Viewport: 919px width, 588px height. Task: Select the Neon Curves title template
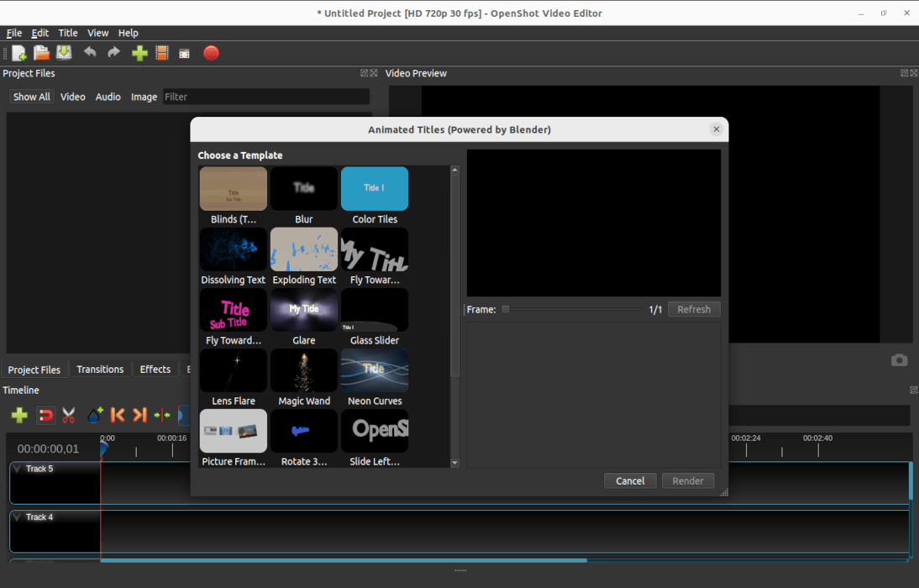pyautogui.click(x=374, y=370)
